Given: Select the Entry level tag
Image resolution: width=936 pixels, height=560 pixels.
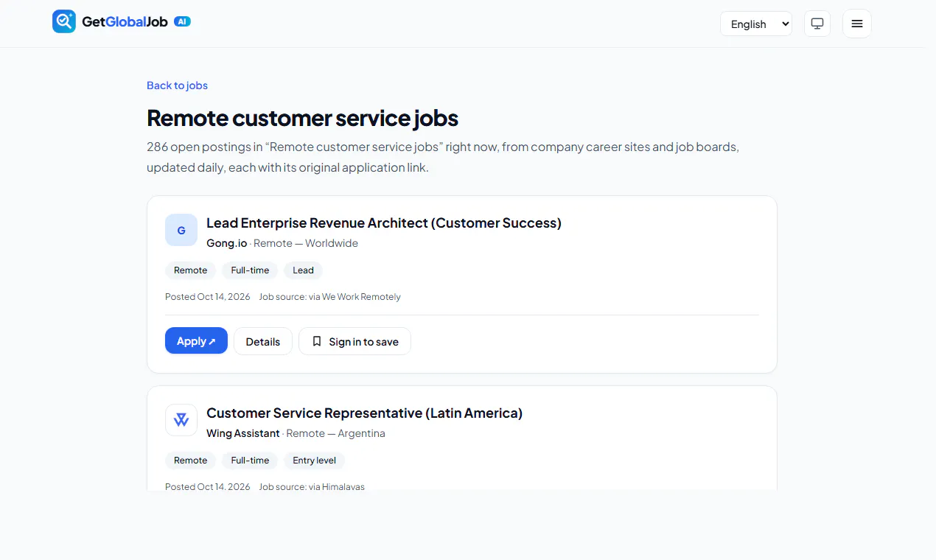Looking at the screenshot, I should point(314,461).
